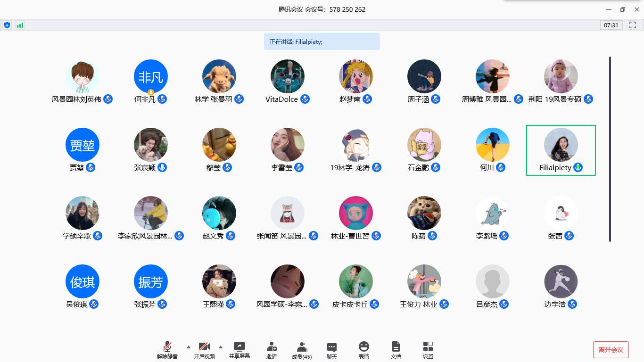Expand the video options arrow beside 开启视频
This screenshot has width=644, height=362.
tap(220, 347)
